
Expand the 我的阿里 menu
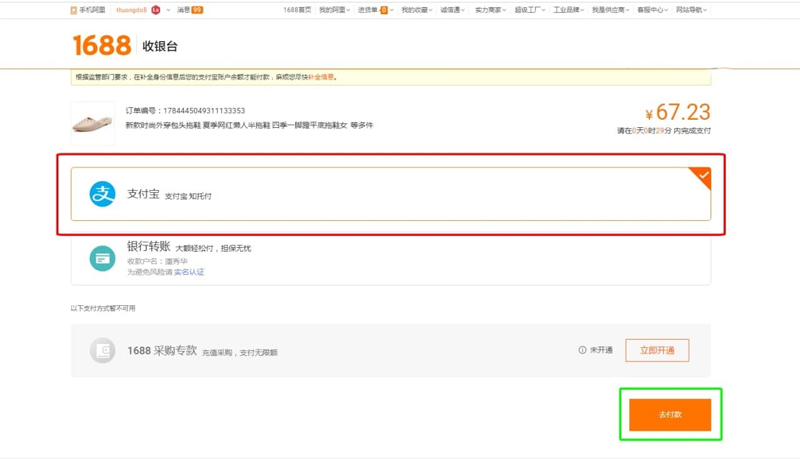click(x=335, y=10)
